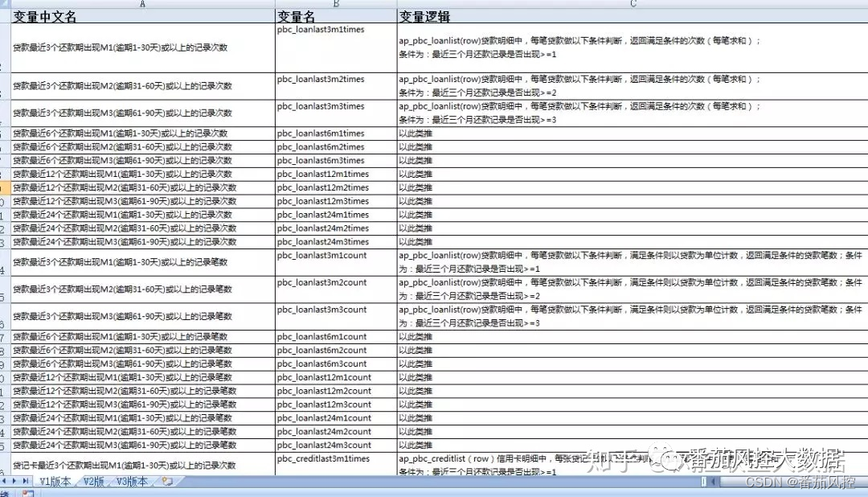Switch to the V1版本 sheet tab
Viewport: 868px width, 497px height.
click(55, 482)
